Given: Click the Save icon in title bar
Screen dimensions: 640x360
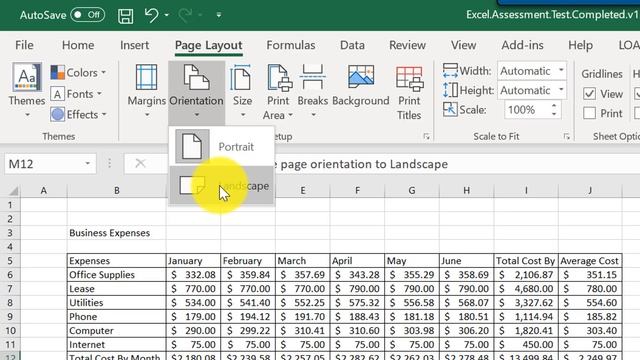Looking at the screenshot, I should pos(125,16).
